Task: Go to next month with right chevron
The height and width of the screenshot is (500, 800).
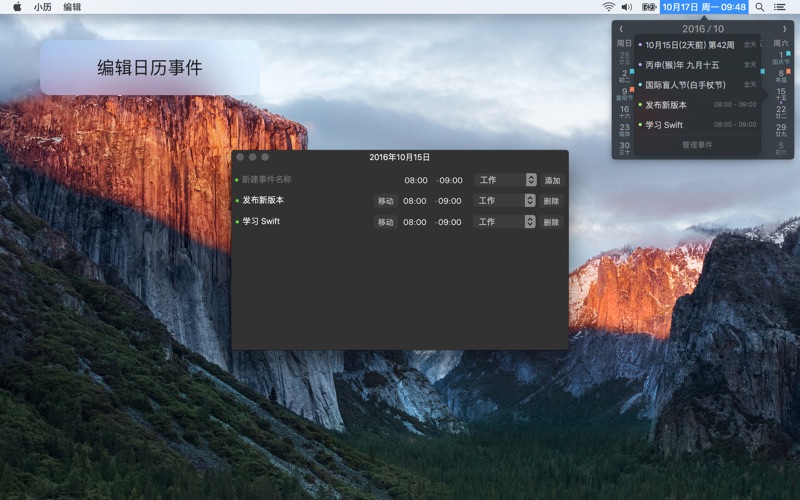Action: [784, 29]
